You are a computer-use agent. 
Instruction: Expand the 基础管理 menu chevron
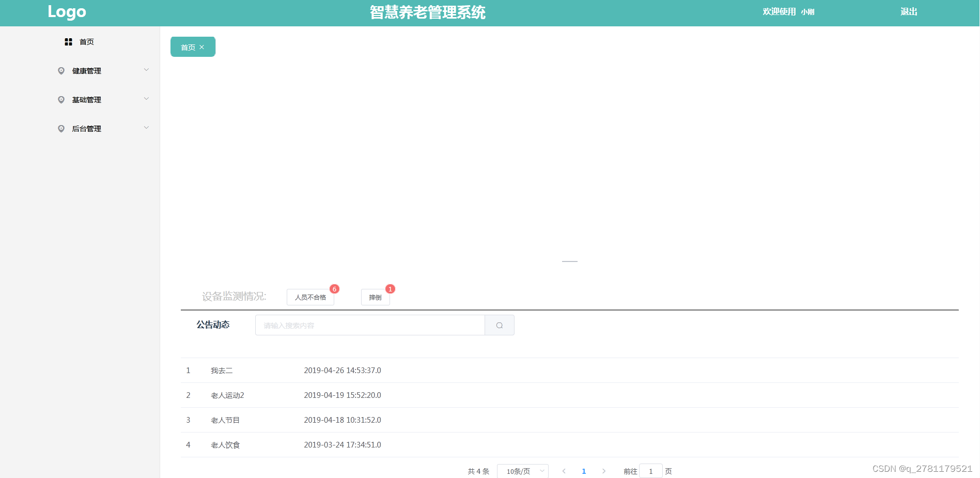[146, 99]
